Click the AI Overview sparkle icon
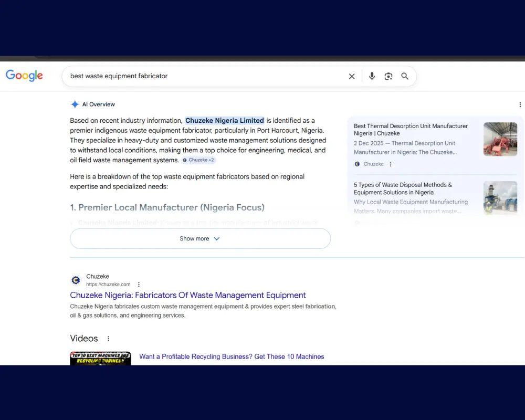The image size is (525, 420). coord(75,104)
